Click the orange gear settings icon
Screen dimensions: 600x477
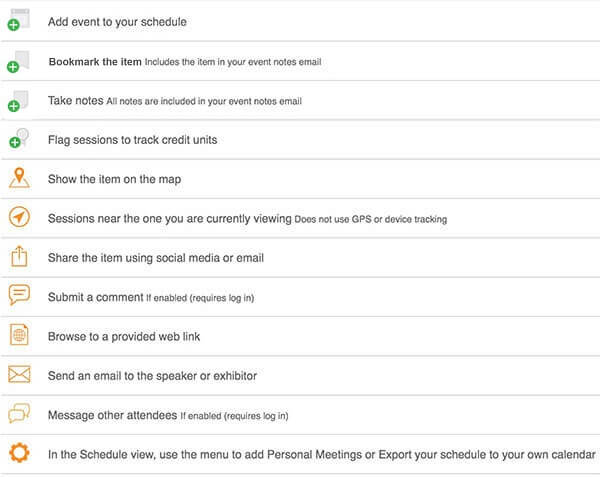(19, 453)
